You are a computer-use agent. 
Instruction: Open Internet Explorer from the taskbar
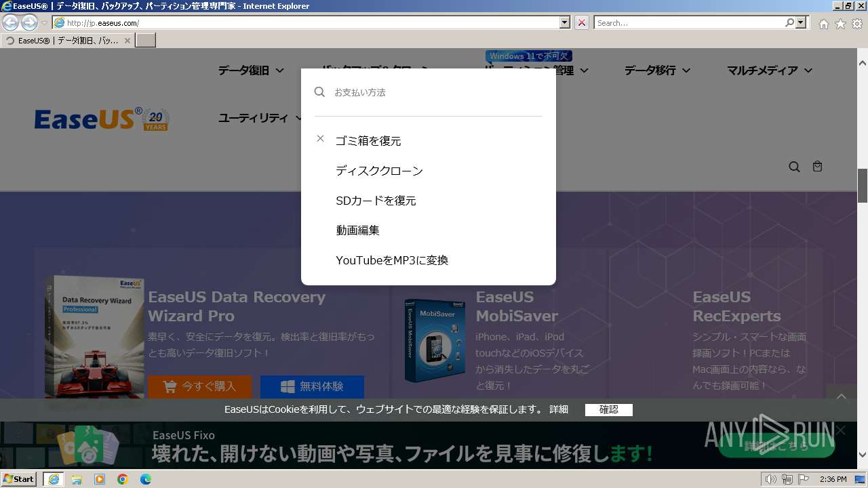pos(53,479)
